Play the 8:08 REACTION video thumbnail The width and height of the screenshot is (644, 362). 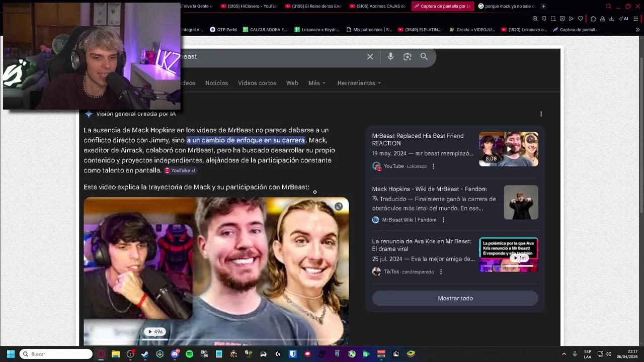[509, 149]
